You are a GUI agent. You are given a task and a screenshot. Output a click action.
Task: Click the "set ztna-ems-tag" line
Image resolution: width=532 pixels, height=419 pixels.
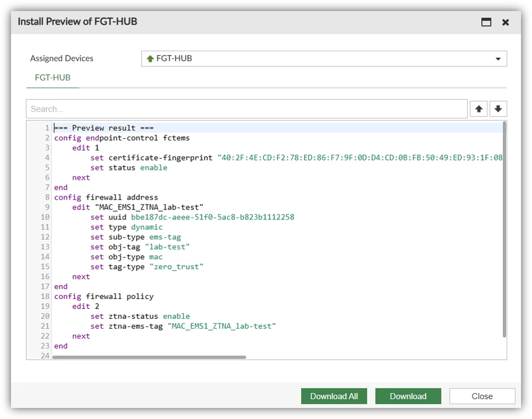[183, 326]
